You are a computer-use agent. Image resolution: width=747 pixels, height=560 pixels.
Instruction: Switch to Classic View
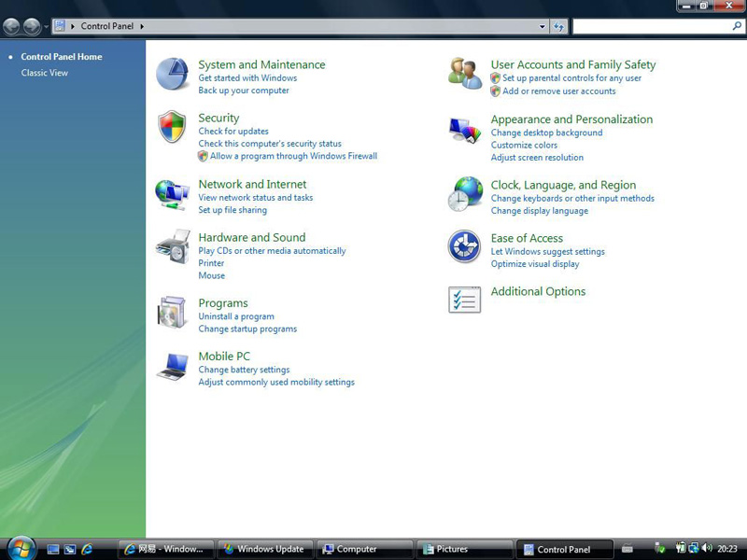[x=44, y=73]
